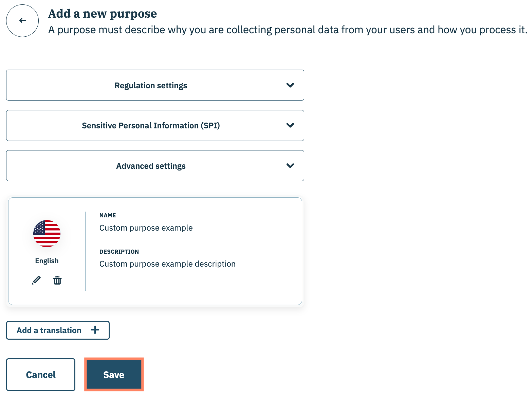Image resolution: width=532 pixels, height=395 pixels.
Task: Expand Regulation settings using its chevron
Action: [290, 85]
